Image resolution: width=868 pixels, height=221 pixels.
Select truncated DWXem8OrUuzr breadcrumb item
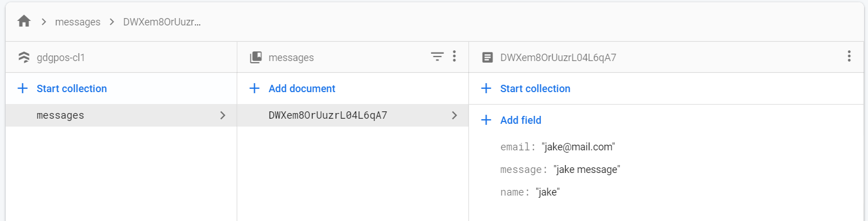162,22
